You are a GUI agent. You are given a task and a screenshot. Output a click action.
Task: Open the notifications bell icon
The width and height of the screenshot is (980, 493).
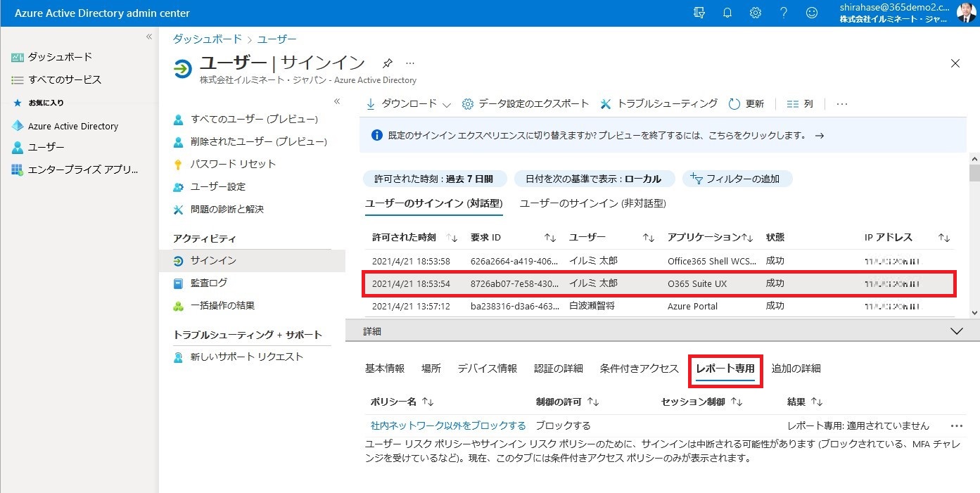(727, 13)
